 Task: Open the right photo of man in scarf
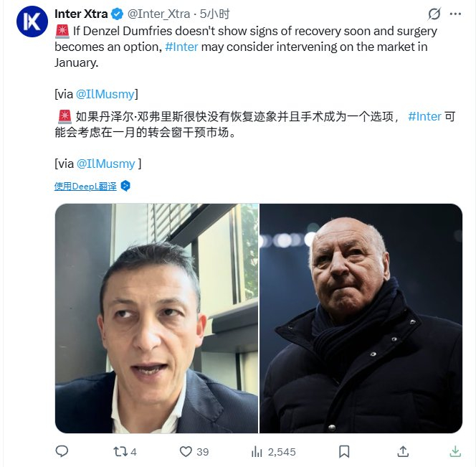[x=361, y=318]
